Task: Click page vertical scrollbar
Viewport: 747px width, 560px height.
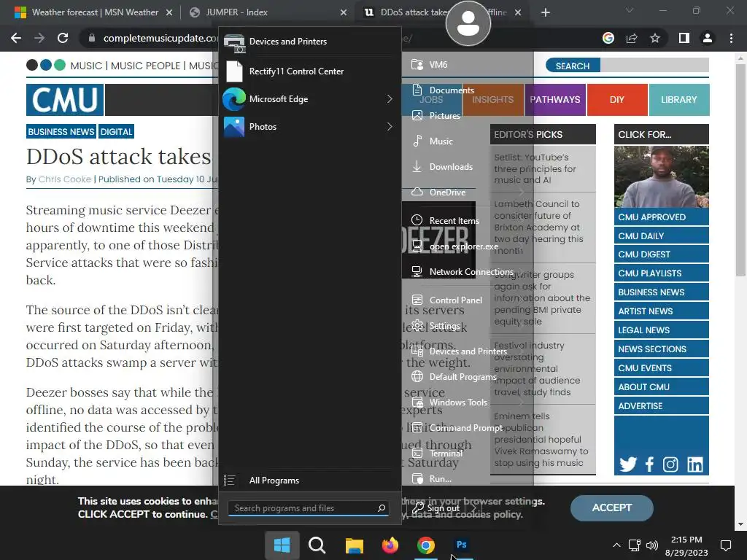Action: [740, 169]
